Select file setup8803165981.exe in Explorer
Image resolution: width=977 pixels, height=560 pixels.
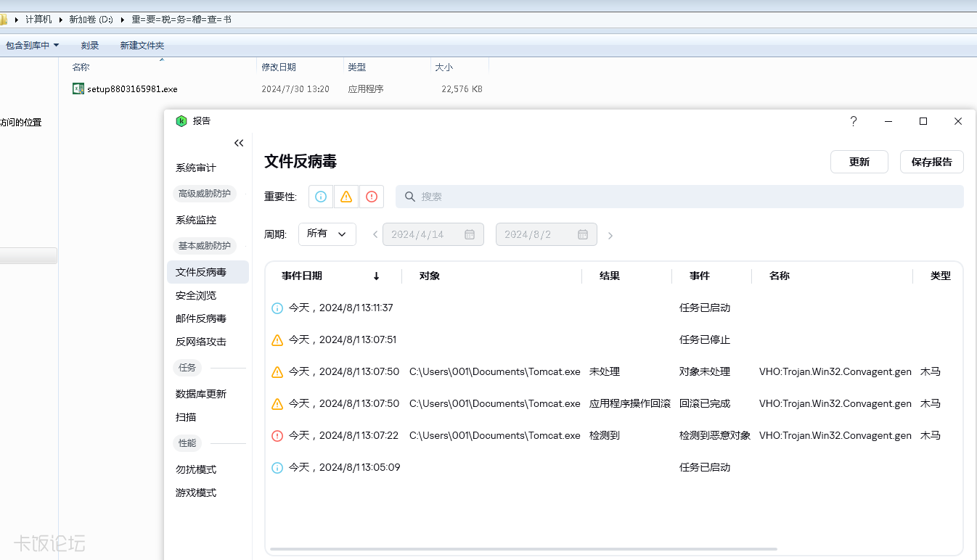click(x=132, y=88)
